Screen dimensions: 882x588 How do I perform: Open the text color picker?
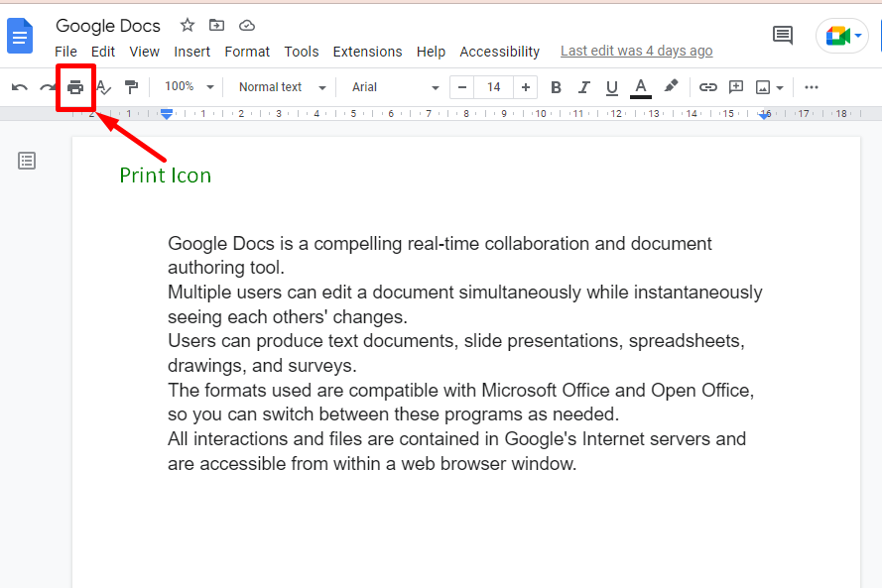(x=641, y=87)
